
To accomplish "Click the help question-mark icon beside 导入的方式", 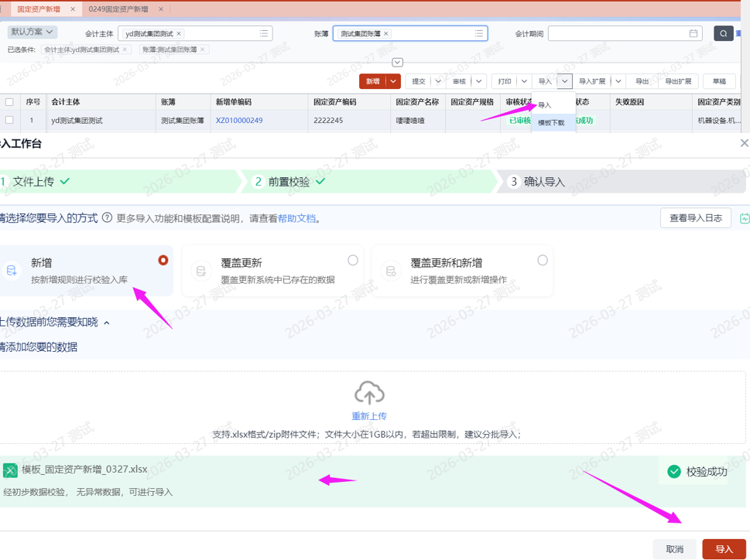I will coord(107,218).
